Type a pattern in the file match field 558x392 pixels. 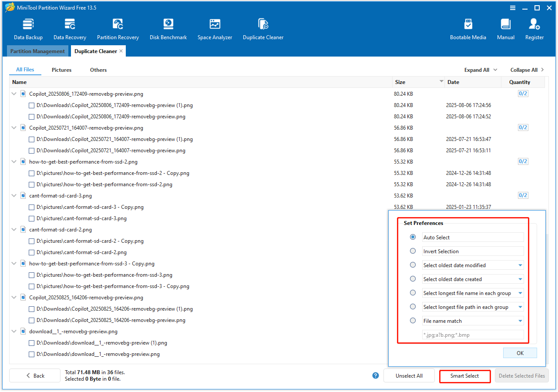(x=473, y=335)
